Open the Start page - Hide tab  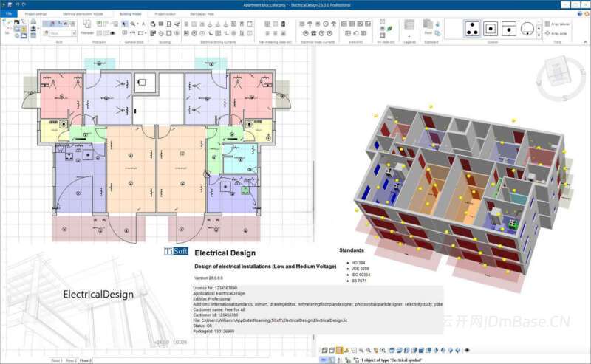(202, 14)
